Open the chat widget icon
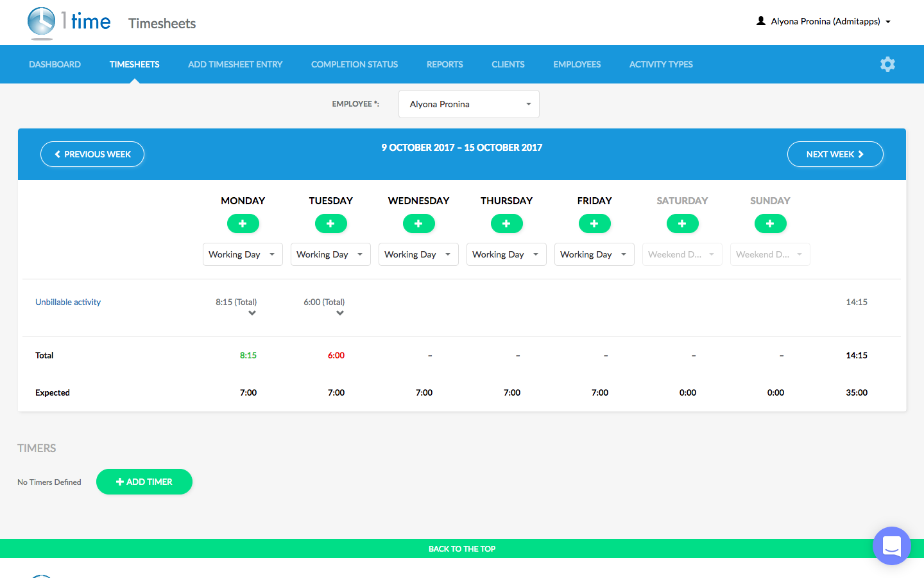Viewport: 924px width, 578px height. 891,546
